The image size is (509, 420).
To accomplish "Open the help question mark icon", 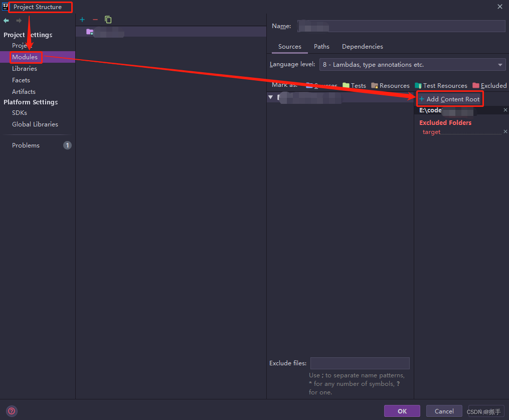I will point(12,411).
